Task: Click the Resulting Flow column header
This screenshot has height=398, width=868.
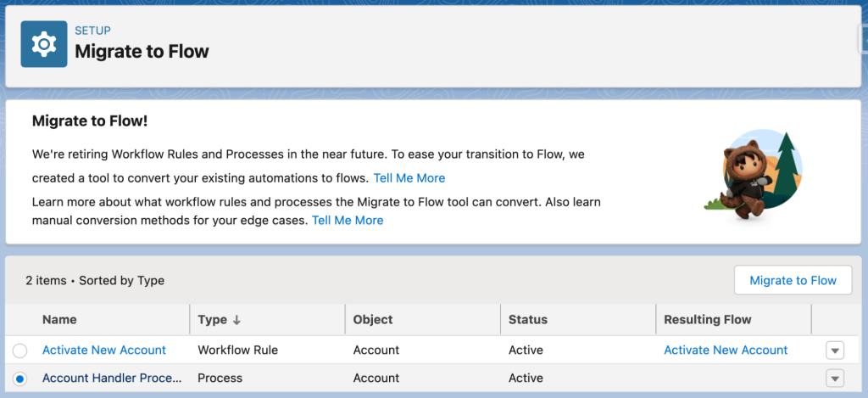Action: pyautogui.click(x=707, y=320)
